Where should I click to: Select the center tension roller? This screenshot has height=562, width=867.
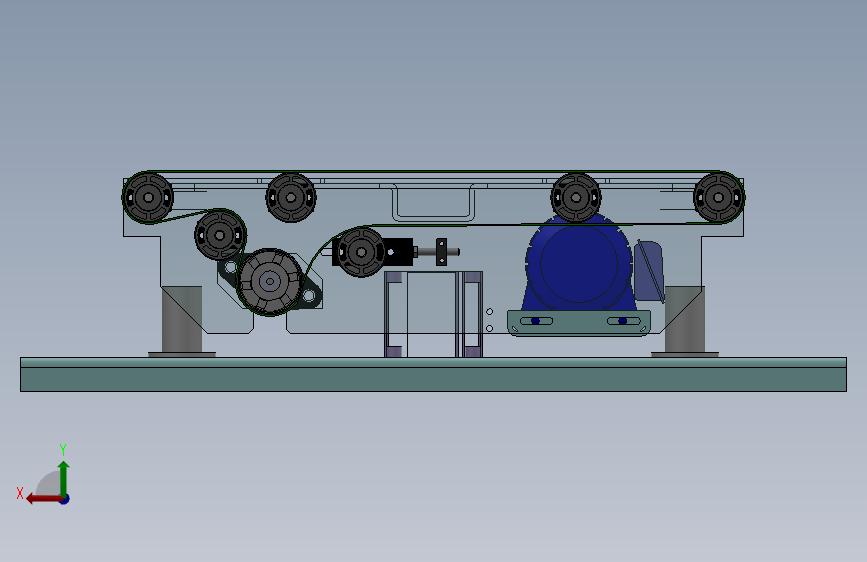361,252
